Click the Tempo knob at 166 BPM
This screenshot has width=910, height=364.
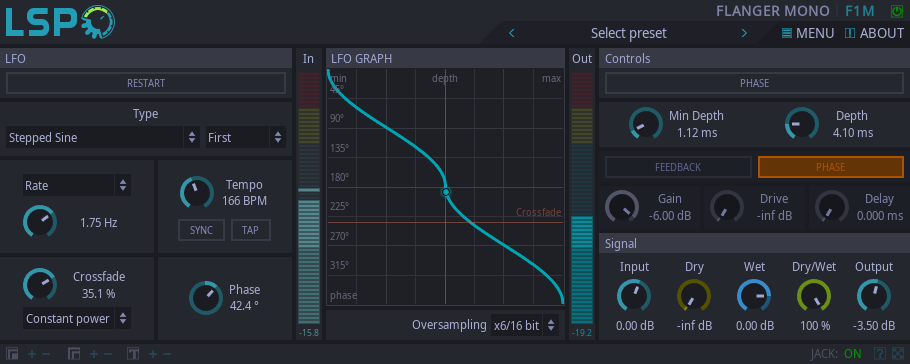tap(197, 193)
